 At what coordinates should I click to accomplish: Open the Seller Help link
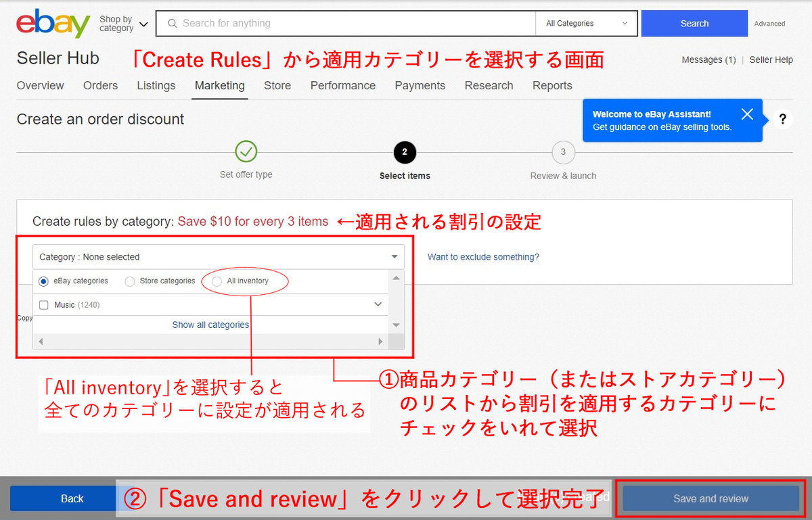click(771, 60)
